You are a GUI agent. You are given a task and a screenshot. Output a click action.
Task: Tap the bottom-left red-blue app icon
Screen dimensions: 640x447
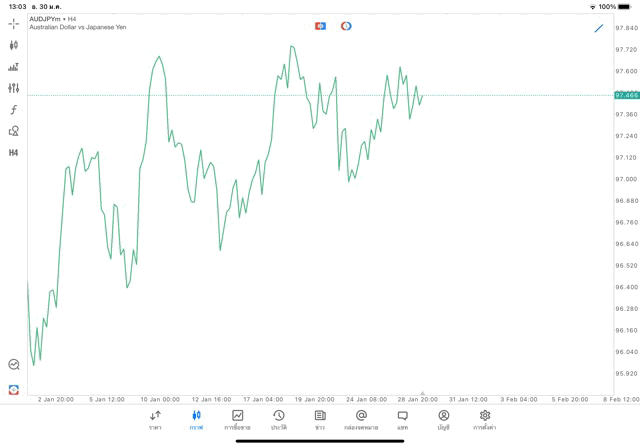tap(14, 389)
